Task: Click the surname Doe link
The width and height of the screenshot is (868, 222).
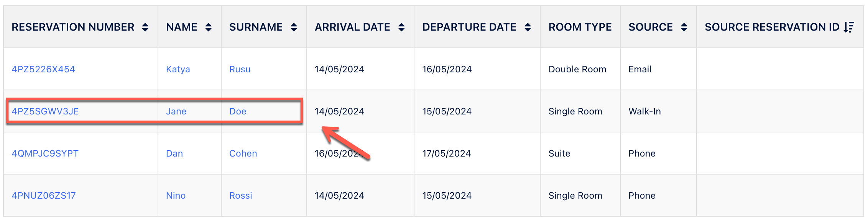Action: 238,111
